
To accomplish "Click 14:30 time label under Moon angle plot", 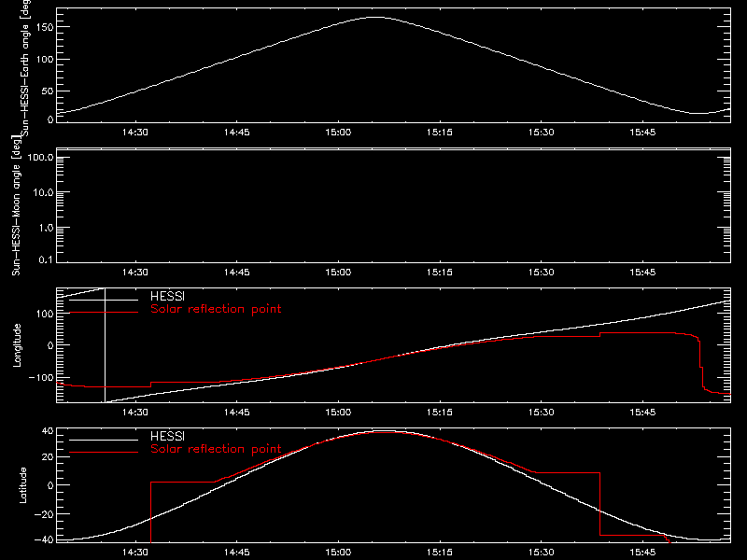I will [x=135, y=273].
